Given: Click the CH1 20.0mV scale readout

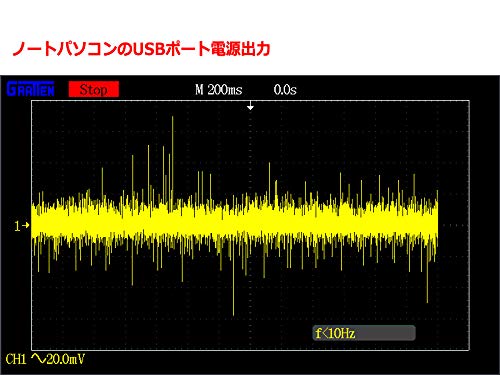Looking at the screenshot, I should click(45, 359).
